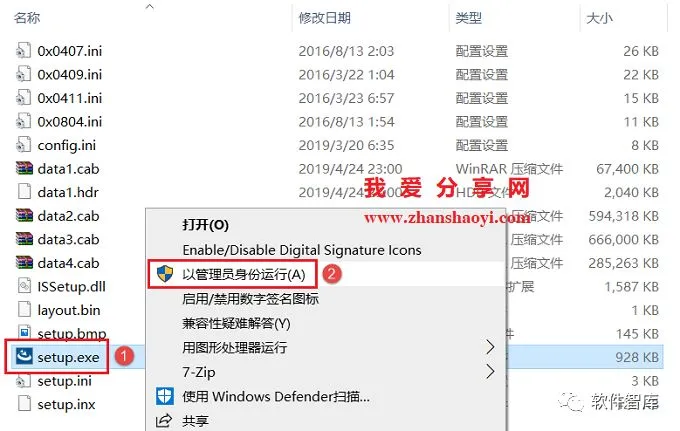The height and width of the screenshot is (431, 680).
Task: Click the share icon next to 共享
Action: coord(164,421)
